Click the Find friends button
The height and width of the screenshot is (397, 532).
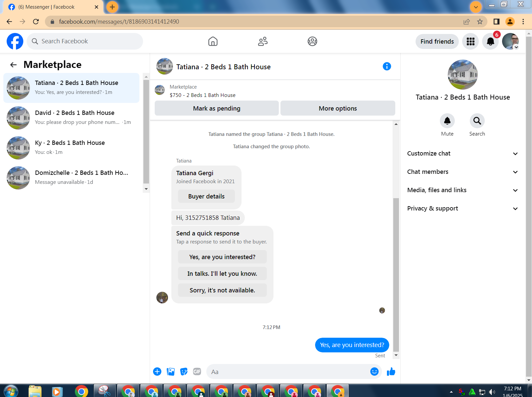click(437, 41)
